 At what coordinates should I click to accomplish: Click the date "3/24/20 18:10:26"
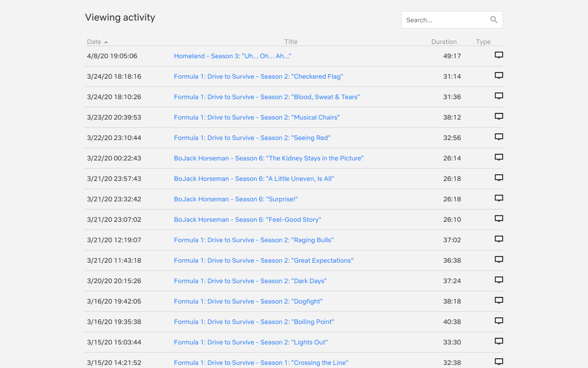(x=114, y=97)
